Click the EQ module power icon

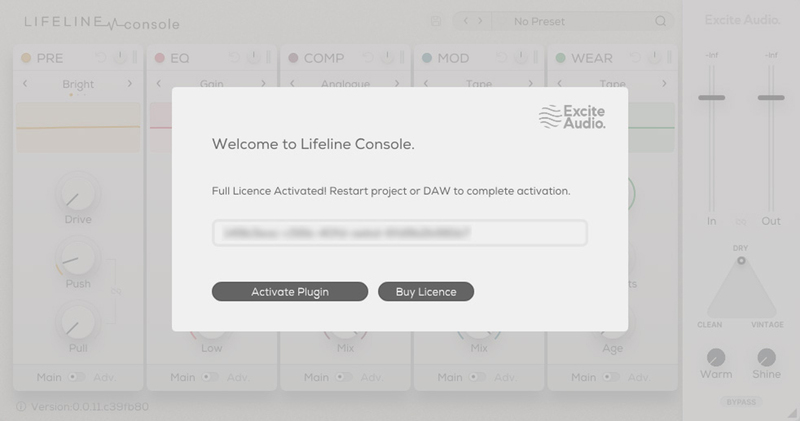(254, 57)
